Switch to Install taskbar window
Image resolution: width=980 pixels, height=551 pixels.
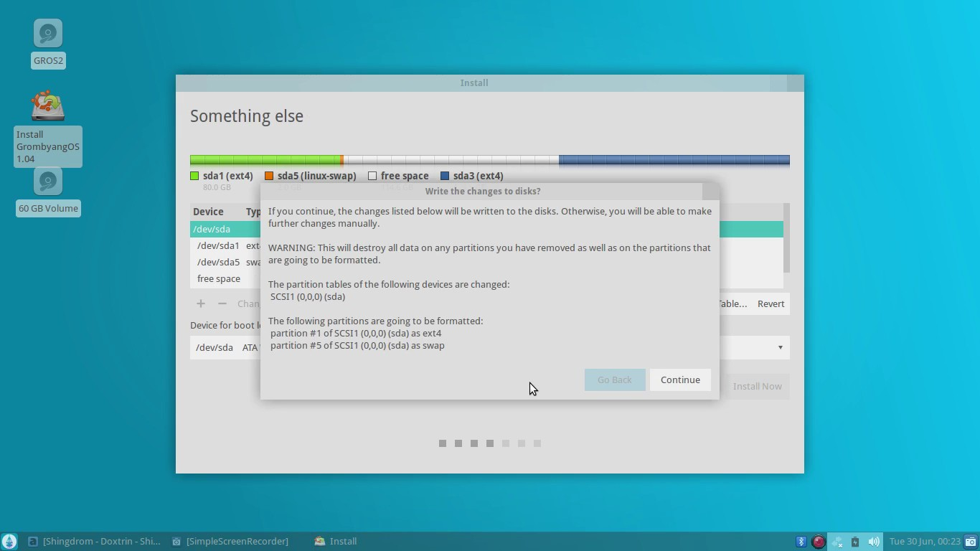click(336, 542)
